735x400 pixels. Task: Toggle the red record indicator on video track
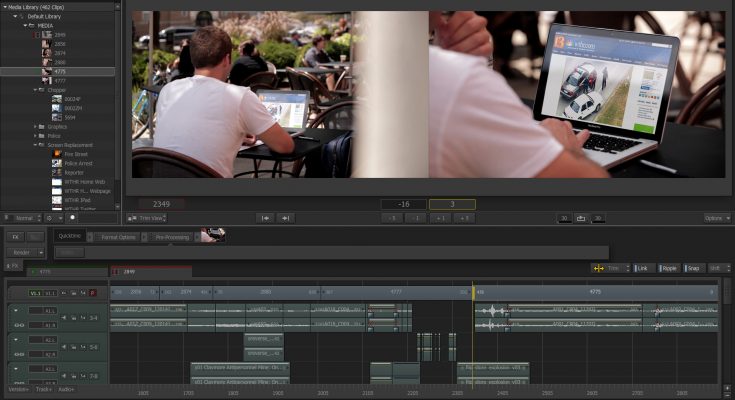(x=93, y=293)
